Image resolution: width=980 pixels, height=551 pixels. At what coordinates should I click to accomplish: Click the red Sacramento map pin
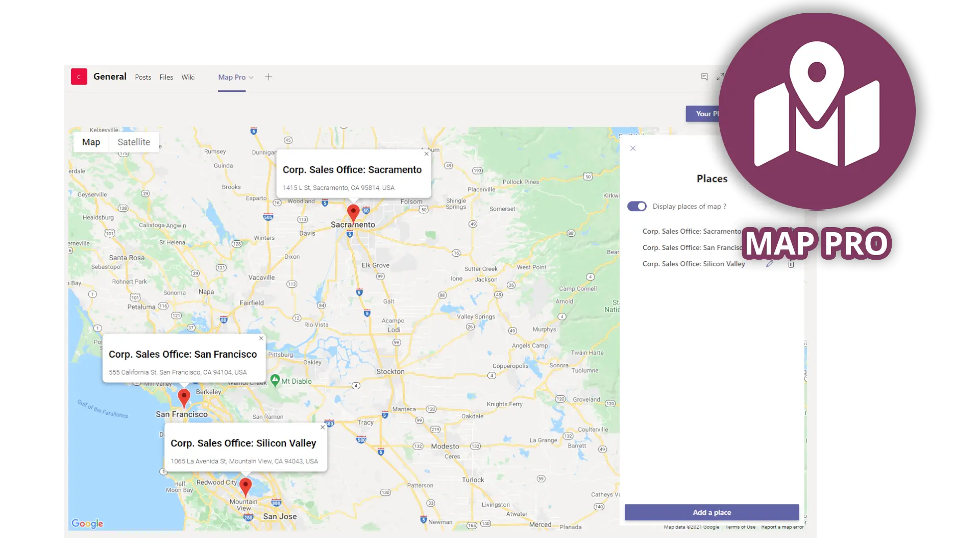point(353,213)
